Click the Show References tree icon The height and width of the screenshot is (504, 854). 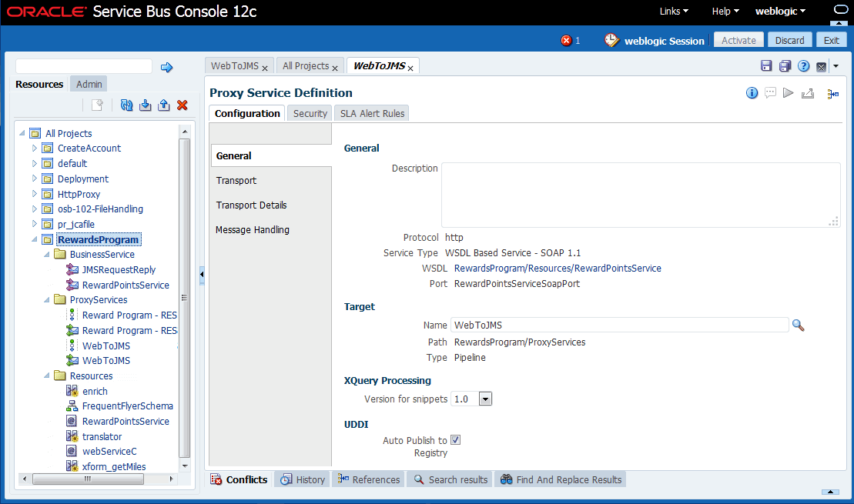[x=832, y=94]
